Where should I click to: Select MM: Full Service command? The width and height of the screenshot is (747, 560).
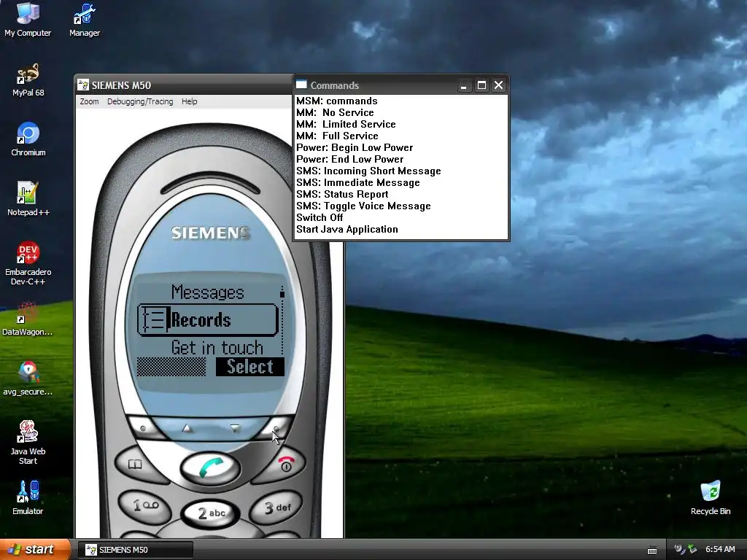(x=337, y=136)
